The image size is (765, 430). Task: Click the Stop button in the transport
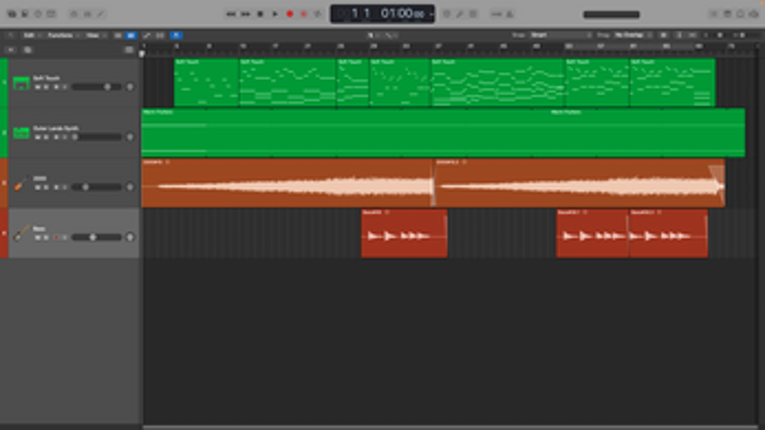(x=260, y=14)
